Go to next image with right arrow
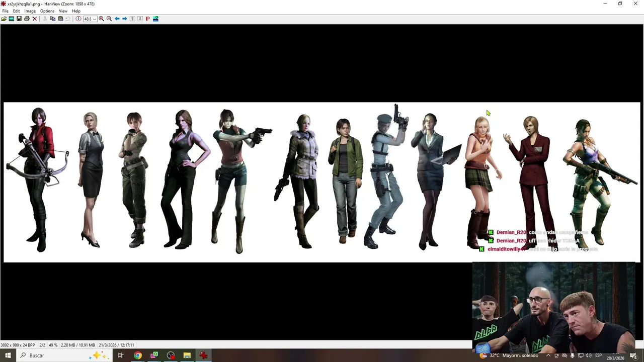 pos(125,19)
